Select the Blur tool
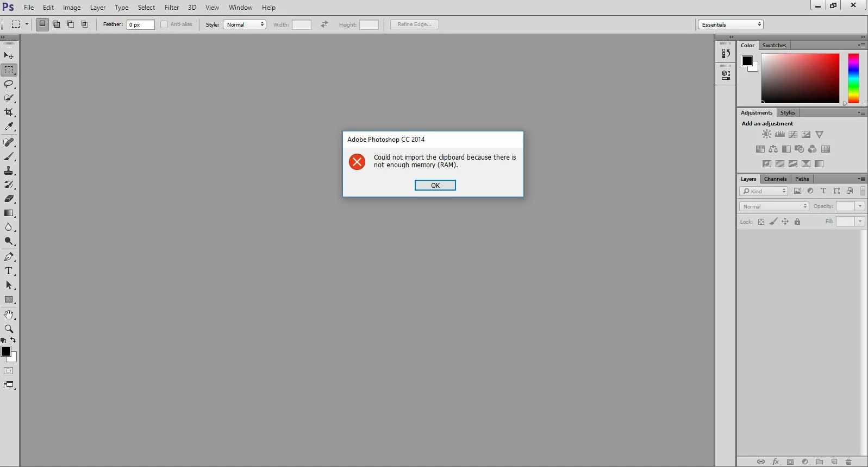Image resolution: width=868 pixels, height=467 pixels. [x=9, y=227]
